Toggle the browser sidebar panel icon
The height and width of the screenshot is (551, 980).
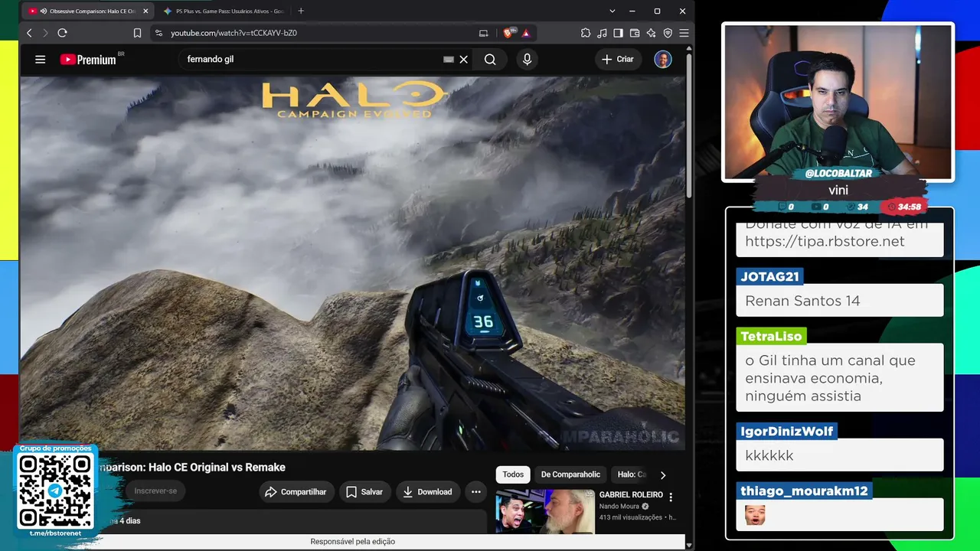tap(618, 33)
